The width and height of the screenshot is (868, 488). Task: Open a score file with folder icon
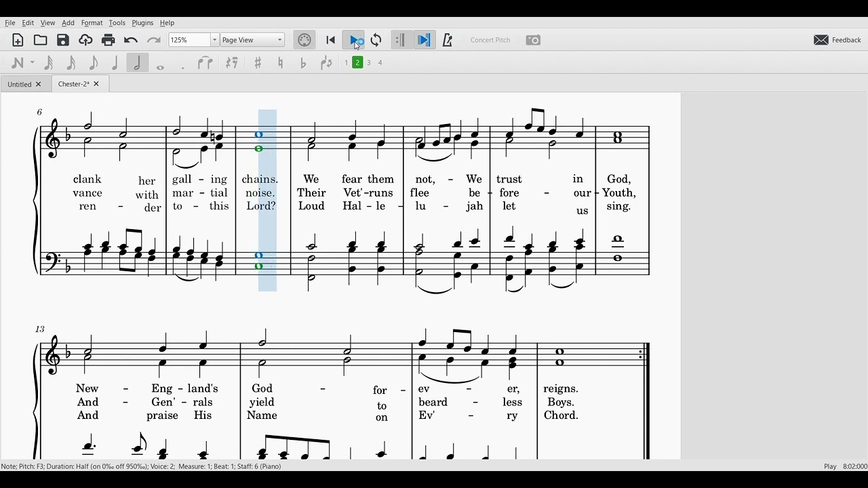tap(41, 40)
